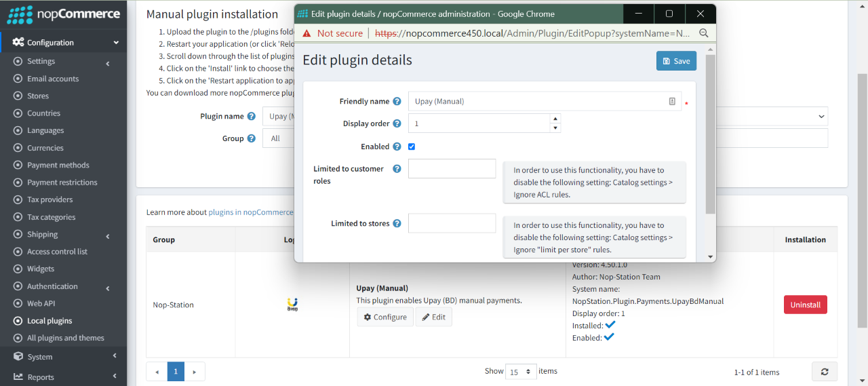Expand the Settings submenu
The height and width of the screenshot is (386, 868).
108,63
